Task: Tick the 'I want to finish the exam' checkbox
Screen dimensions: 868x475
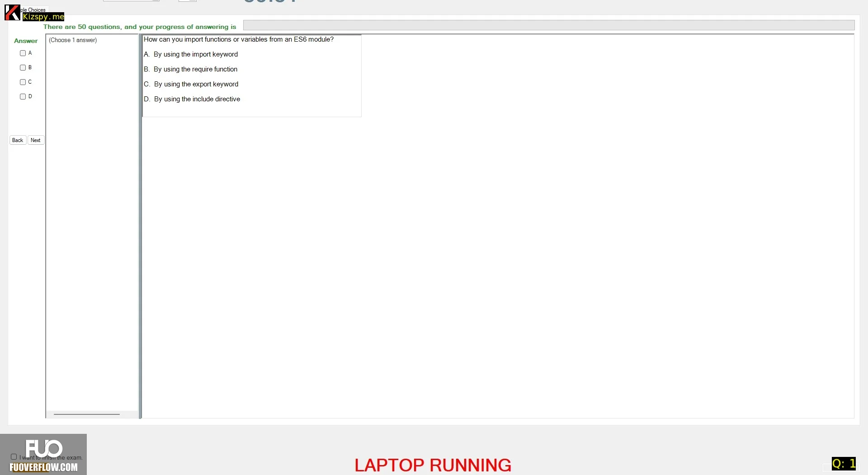Action: point(14,457)
